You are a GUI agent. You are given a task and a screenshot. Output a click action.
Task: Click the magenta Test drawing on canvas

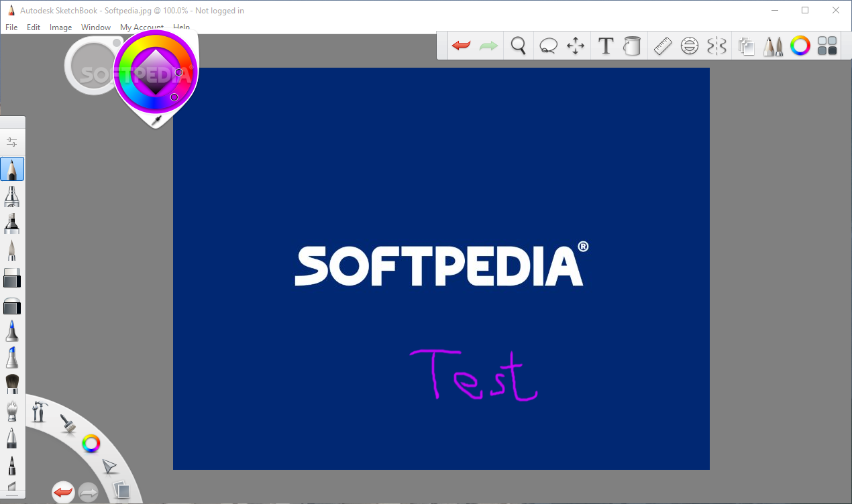point(474,375)
